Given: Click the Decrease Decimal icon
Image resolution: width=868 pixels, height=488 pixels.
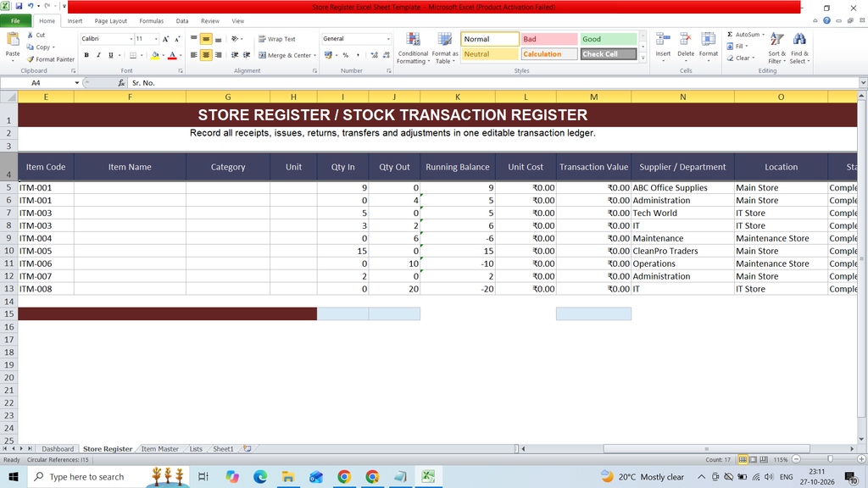Looking at the screenshot, I should tap(386, 55).
